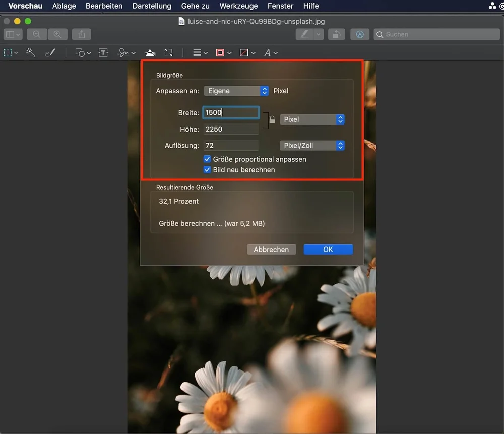The image size is (504, 434).
Task: Select the text box tool
Action: tap(103, 53)
